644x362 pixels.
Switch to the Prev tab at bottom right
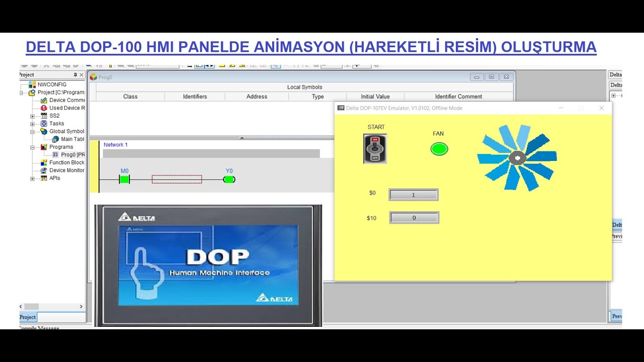616,316
